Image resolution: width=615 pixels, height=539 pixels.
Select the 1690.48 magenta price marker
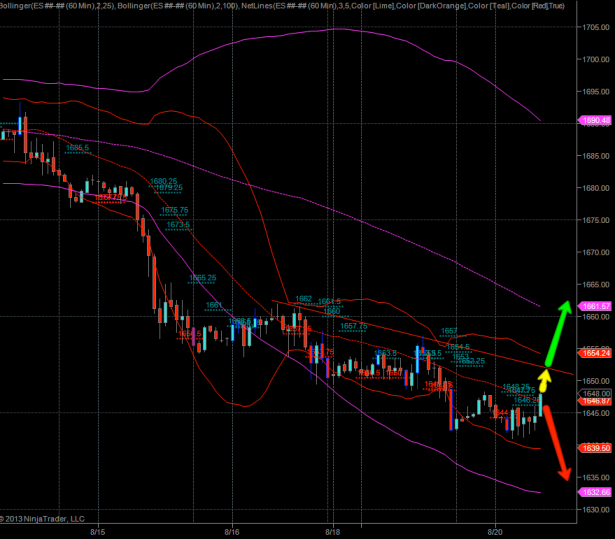click(x=596, y=121)
